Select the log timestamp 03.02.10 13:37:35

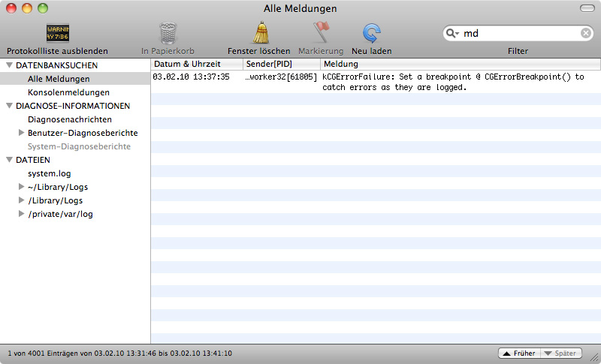[x=191, y=77]
